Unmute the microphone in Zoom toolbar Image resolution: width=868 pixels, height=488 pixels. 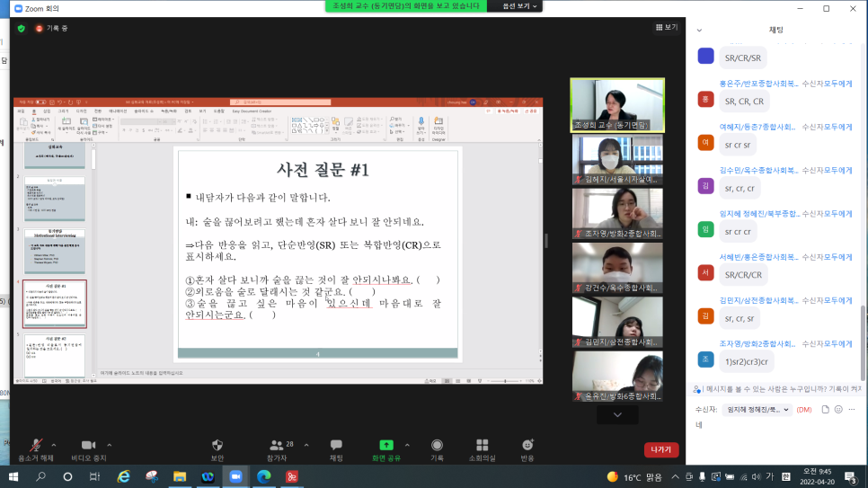35,446
